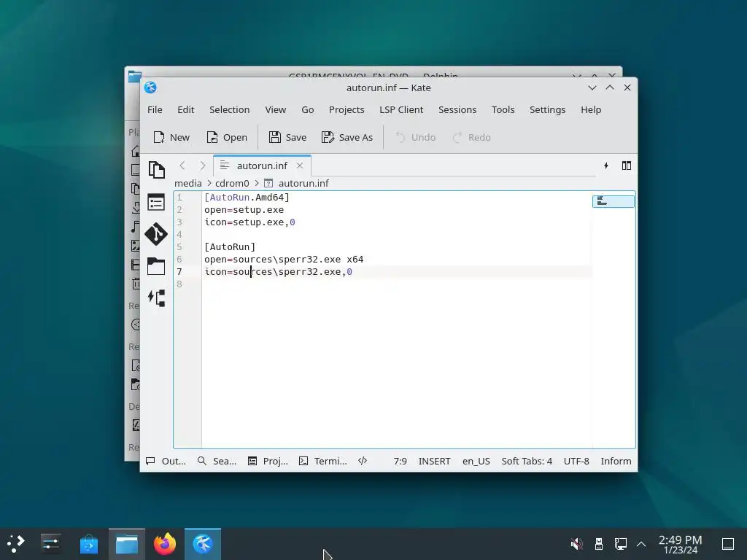Screen dimensions: 747x560
Task: Open the Filesystem Browser sidebar icon
Action: coord(156,266)
